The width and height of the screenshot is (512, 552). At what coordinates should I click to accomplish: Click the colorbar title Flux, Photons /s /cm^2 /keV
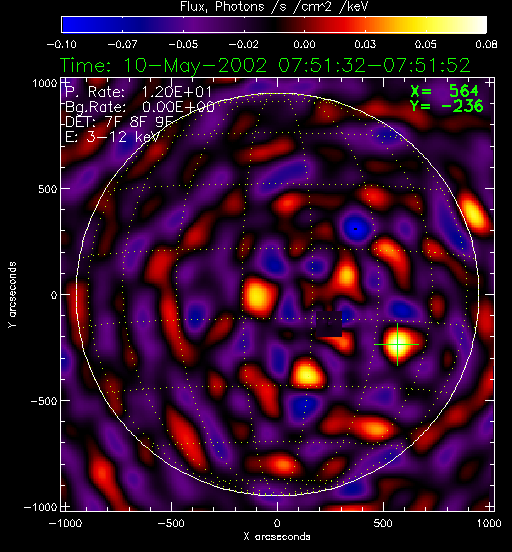pos(274,6)
